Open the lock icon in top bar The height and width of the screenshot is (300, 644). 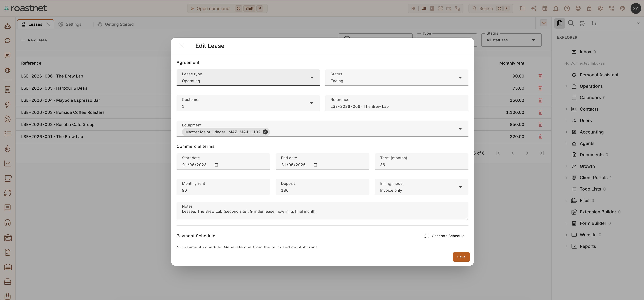click(x=589, y=9)
